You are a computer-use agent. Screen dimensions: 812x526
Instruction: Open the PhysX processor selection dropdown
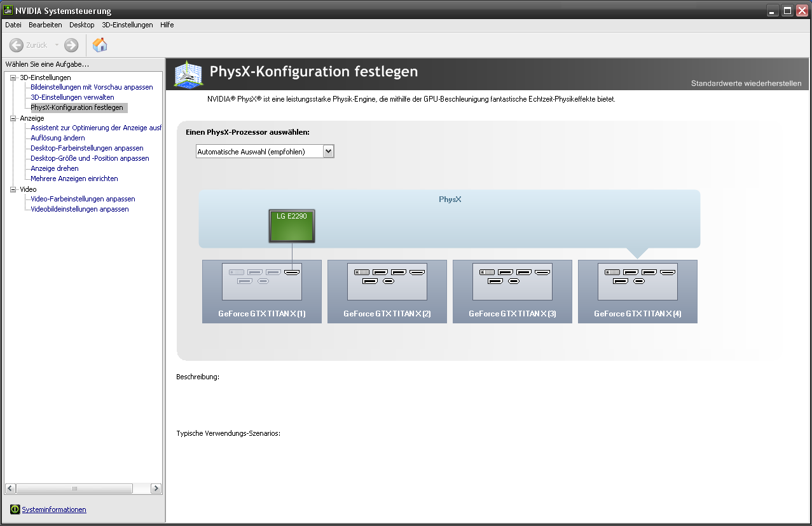coord(328,151)
